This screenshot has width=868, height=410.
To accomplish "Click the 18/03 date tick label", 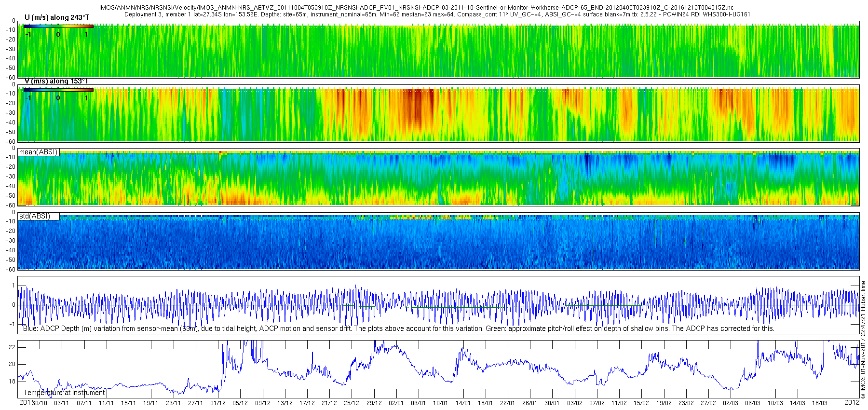I will (x=820, y=403).
